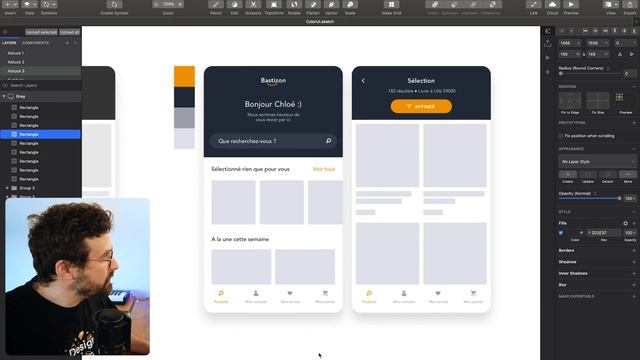Screen dimensions: 640x360
Task: Zoom in with the plus button
Action: [180, 4]
